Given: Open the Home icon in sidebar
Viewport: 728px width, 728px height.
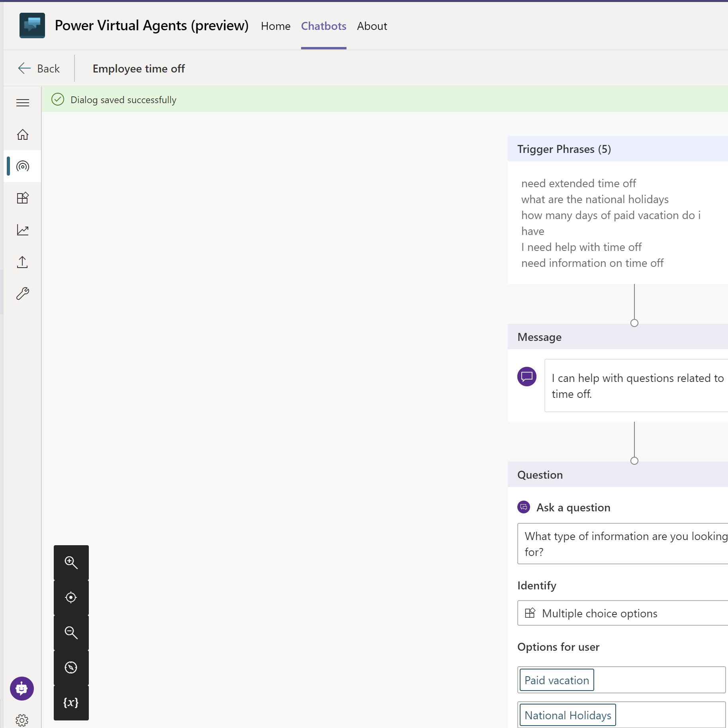Looking at the screenshot, I should [x=23, y=135].
